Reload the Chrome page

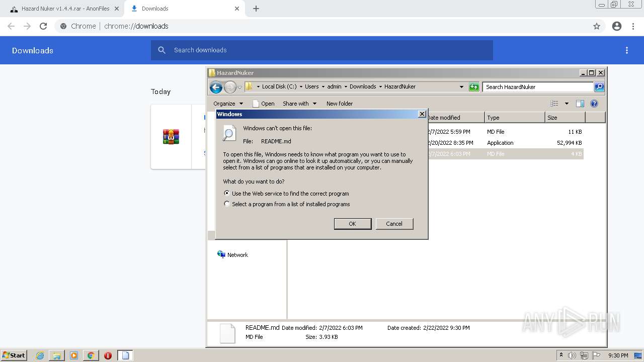click(x=43, y=26)
